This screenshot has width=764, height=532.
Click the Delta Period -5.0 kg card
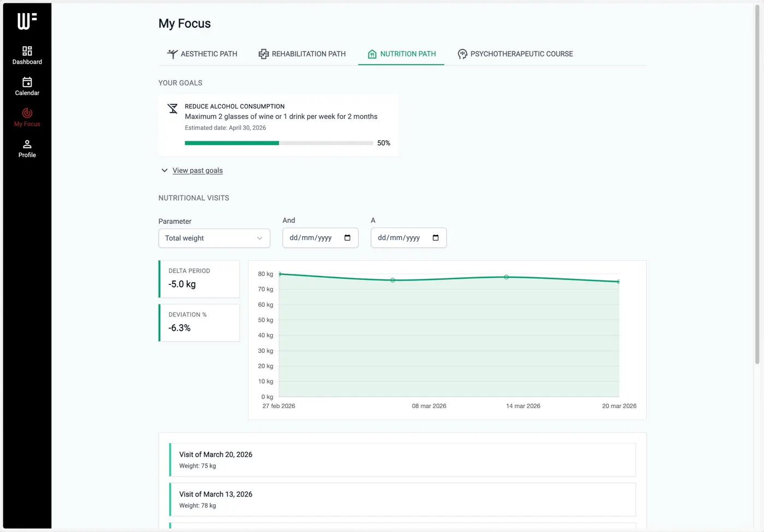point(199,279)
